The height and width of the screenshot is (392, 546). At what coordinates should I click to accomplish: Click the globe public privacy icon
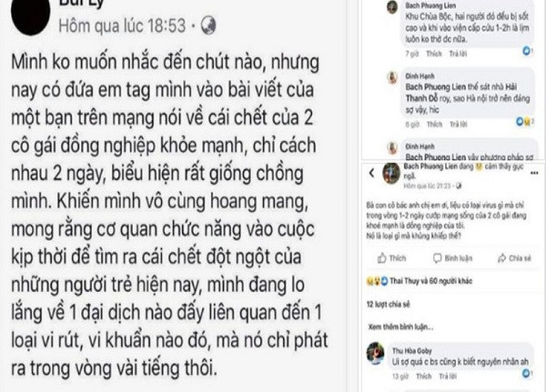click(208, 25)
